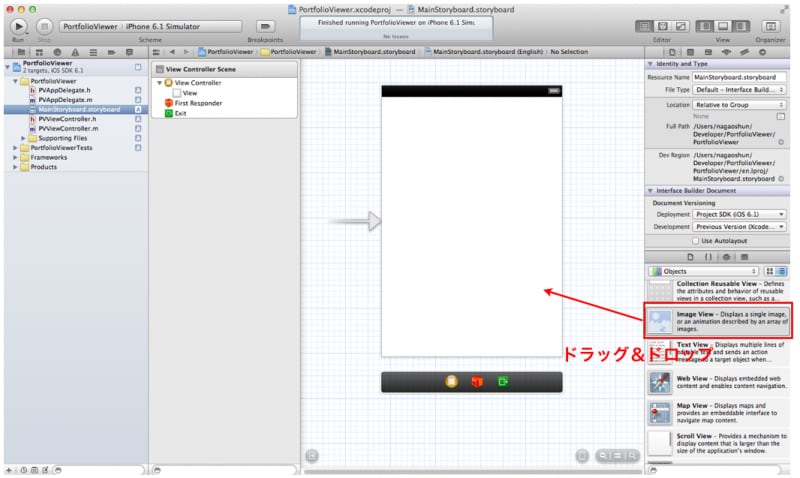Edit the Resource Name field
This screenshot has width=800, height=478.
click(739, 78)
